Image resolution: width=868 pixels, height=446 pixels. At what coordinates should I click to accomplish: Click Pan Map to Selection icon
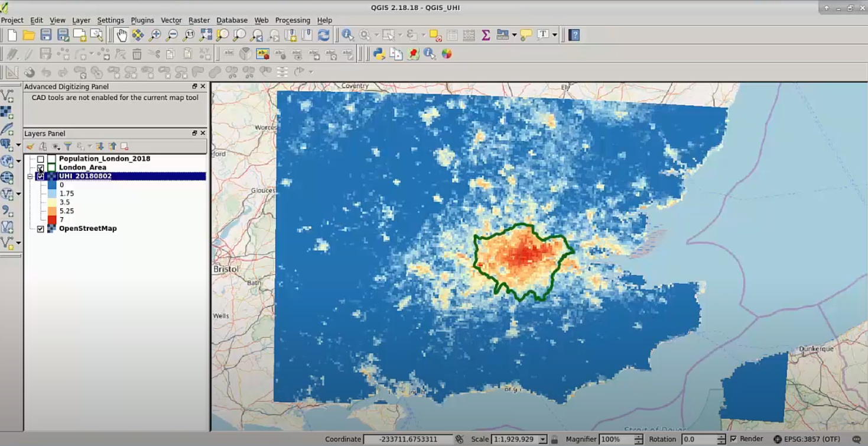pos(138,35)
